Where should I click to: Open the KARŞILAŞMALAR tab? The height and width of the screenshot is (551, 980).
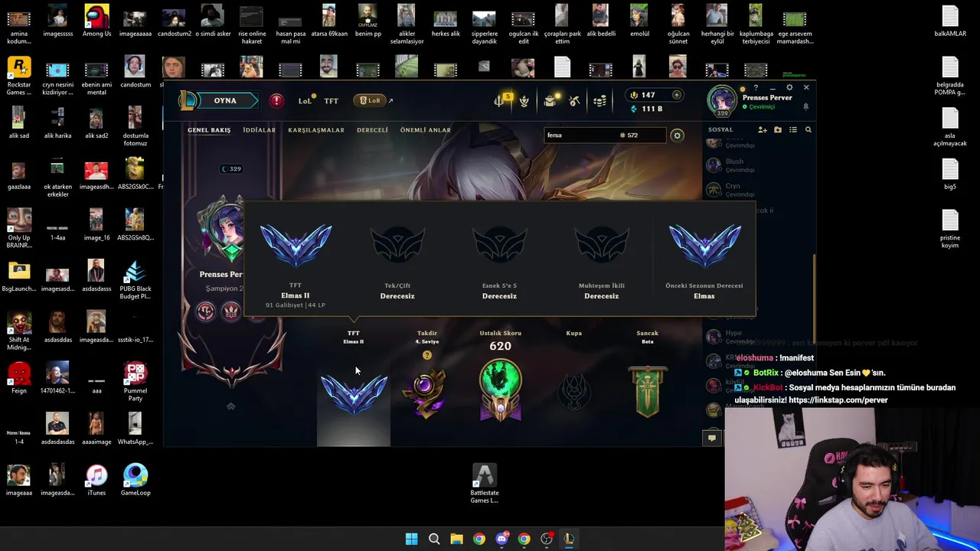[x=315, y=130]
